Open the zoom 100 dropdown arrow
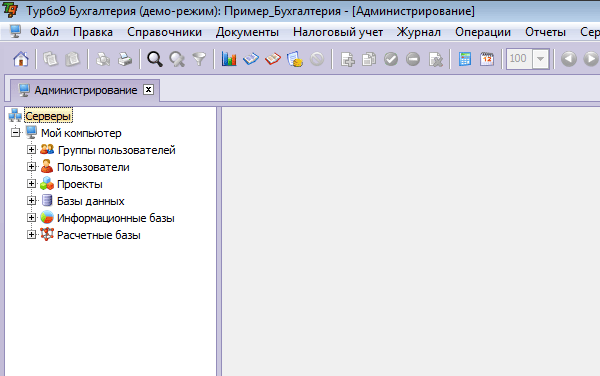Screen dimensions: 600x376 (x=540, y=59)
